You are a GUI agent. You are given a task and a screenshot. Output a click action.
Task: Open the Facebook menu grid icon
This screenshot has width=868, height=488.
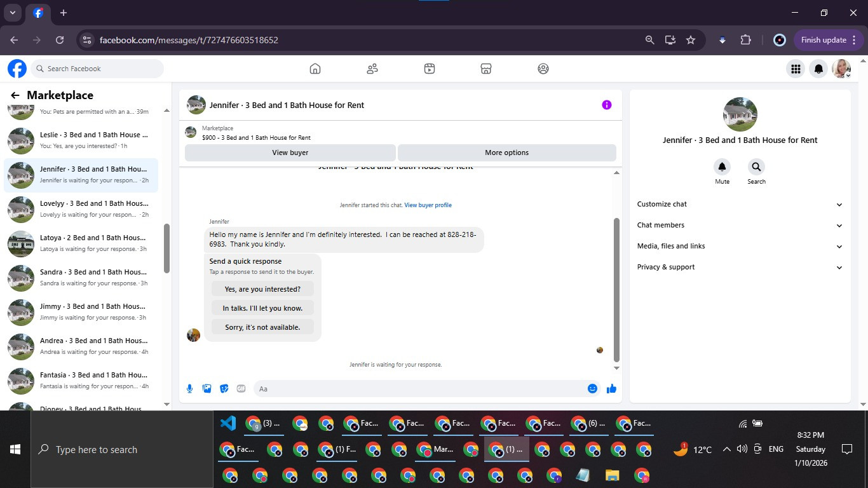[796, 69]
